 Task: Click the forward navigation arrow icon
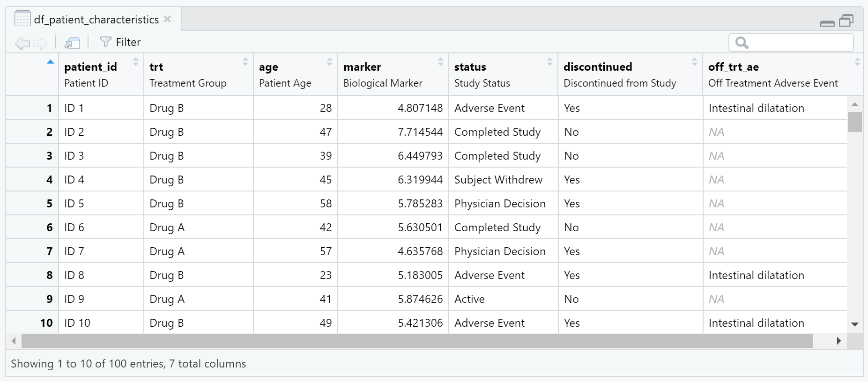(x=40, y=43)
